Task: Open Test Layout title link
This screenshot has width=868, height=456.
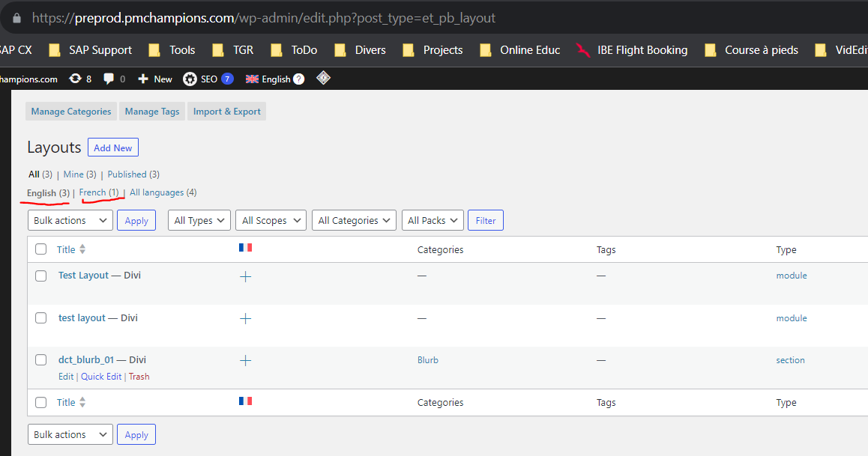Action: (x=84, y=276)
